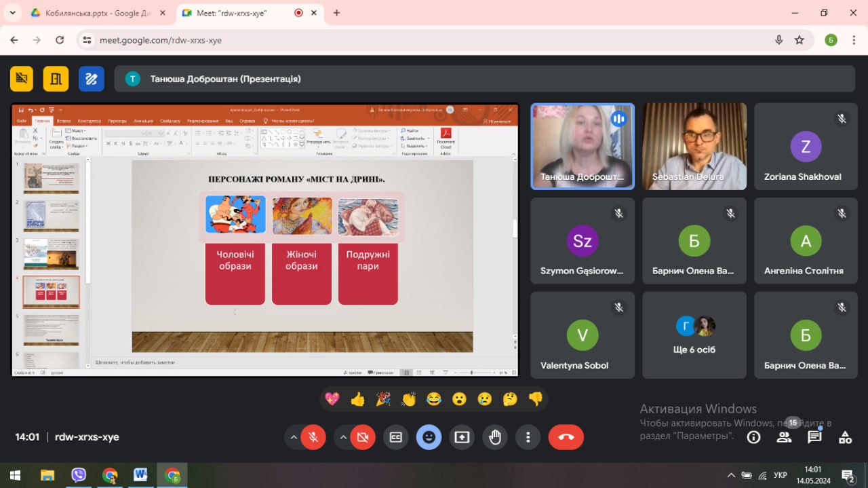Open the present screen (share) button
The width and height of the screenshot is (868, 488).
462,437
